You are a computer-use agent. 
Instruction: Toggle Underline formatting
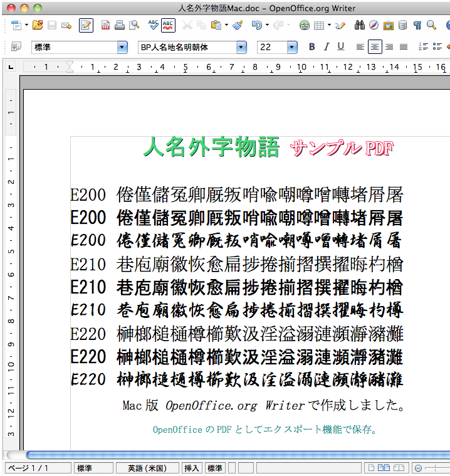[x=341, y=47]
